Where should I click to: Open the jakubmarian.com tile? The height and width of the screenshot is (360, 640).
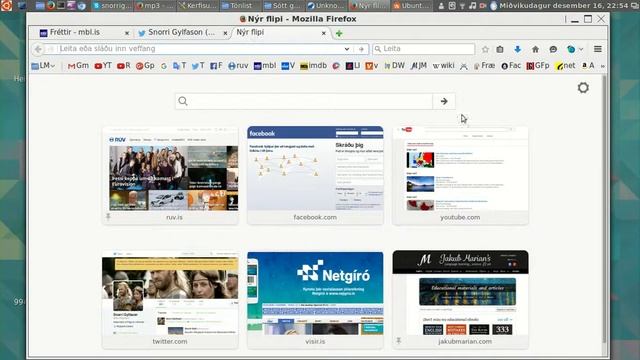(460, 300)
